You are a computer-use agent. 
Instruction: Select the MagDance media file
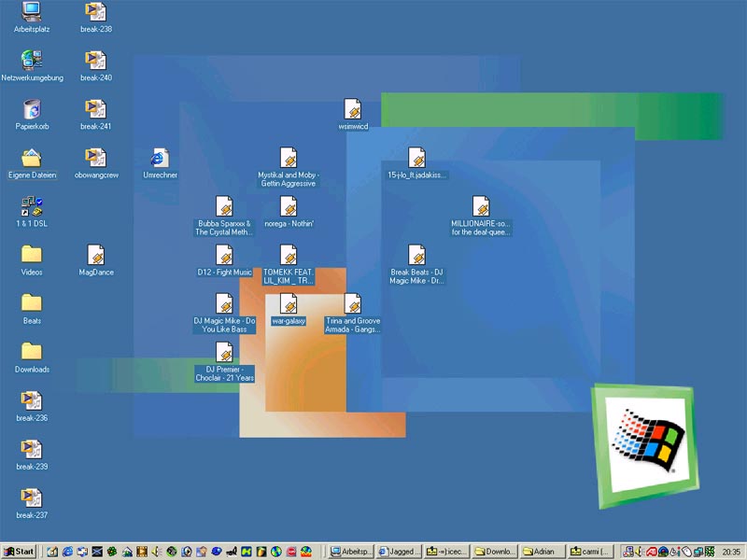tap(96, 255)
